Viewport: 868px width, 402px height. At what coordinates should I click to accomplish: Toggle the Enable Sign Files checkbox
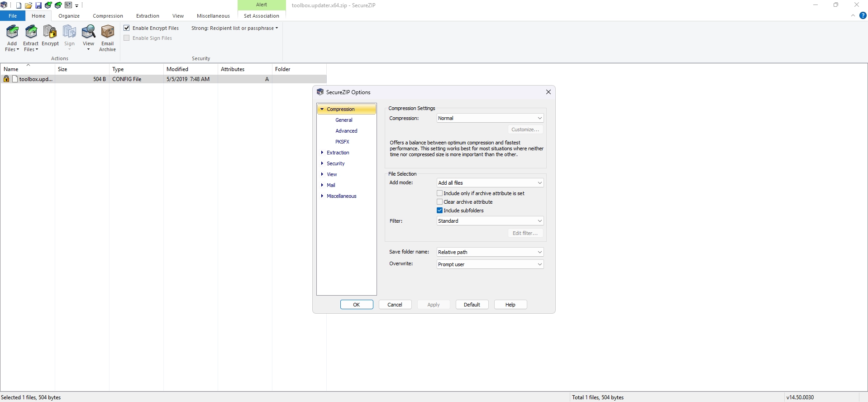(x=127, y=38)
